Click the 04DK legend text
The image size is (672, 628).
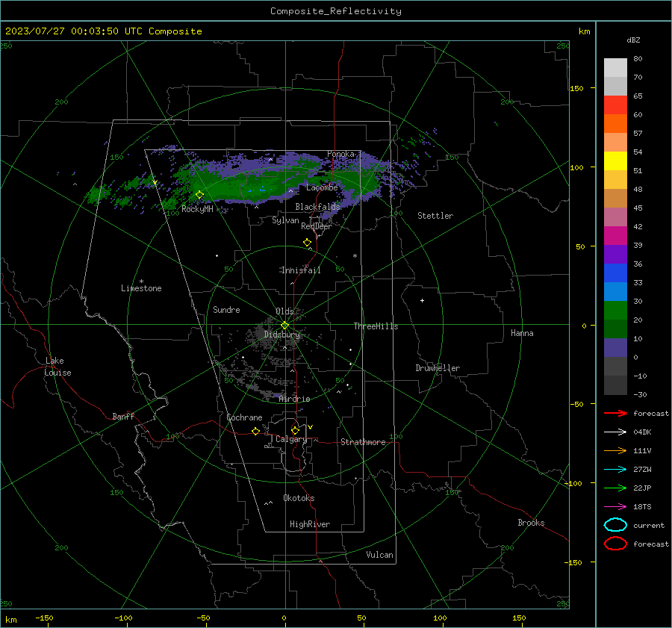[x=642, y=432]
